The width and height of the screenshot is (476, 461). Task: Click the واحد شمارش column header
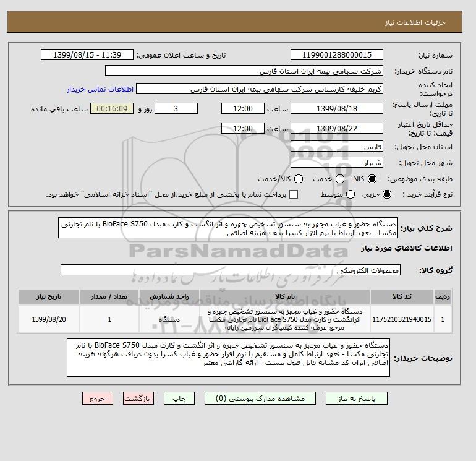pyautogui.click(x=169, y=296)
